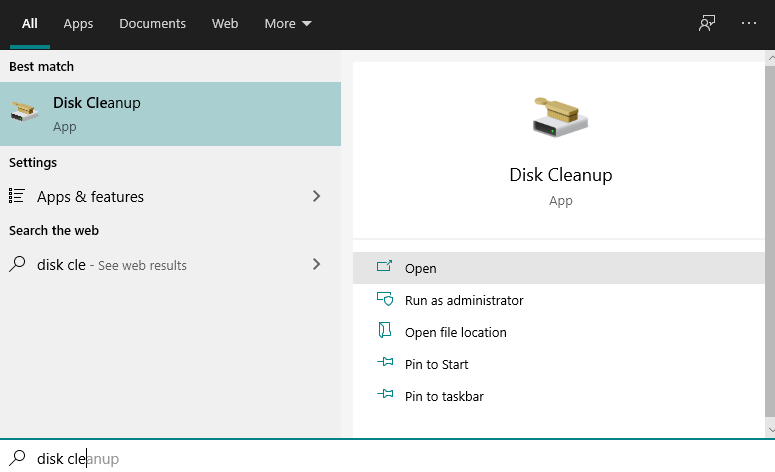Click the Run as administrator shield icon
This screenshot has width=775, height=472.
[385, 299]
